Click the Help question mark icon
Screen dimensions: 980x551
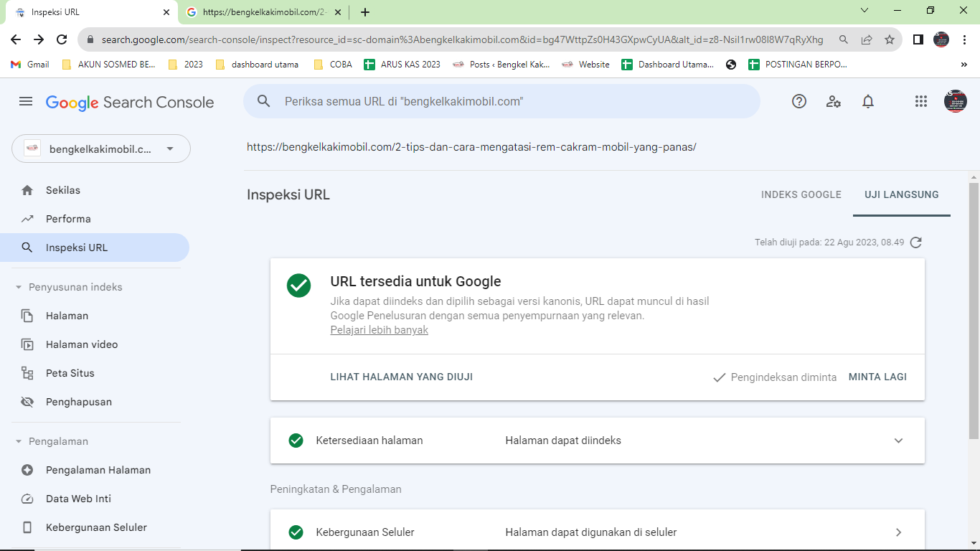click(x=799, y=101)
